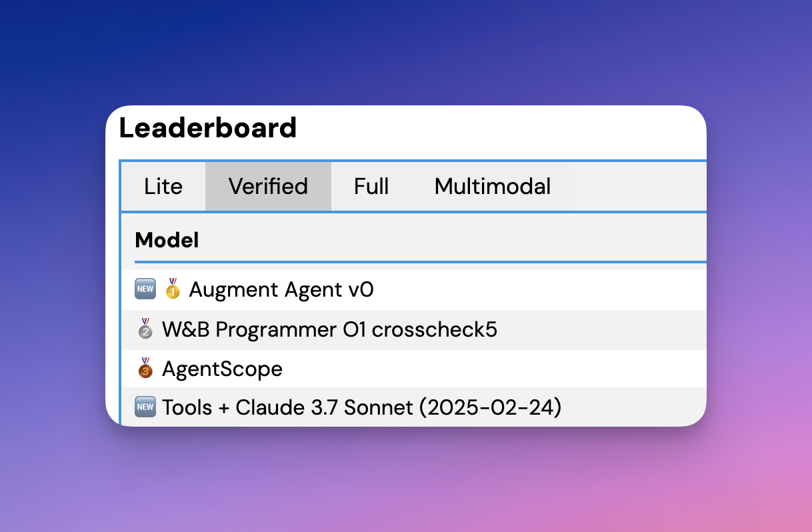
Task: Click the NEW badge beside Tools + Claude
Action: pos(145,407)
